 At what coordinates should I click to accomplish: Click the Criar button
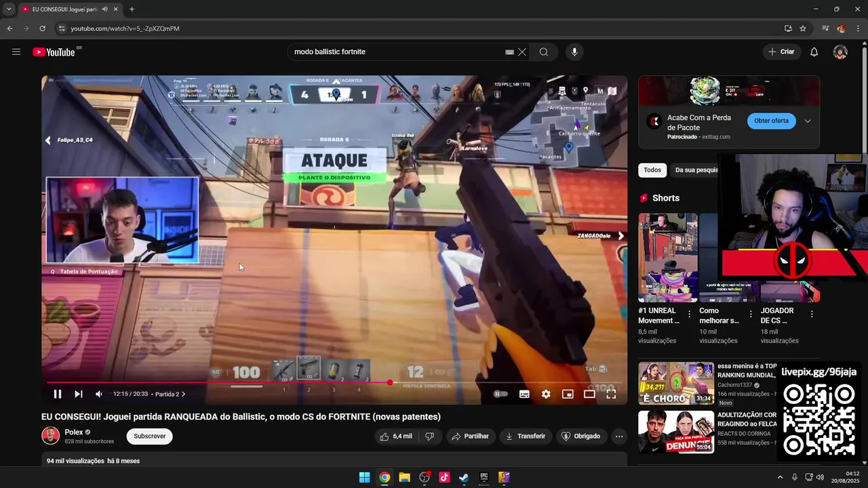781,52
